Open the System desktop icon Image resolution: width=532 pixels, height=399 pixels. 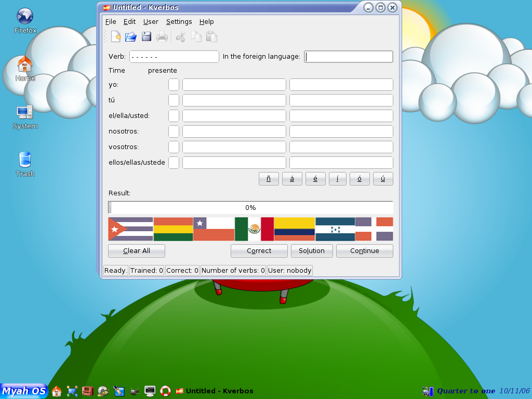[x=25, y=117]
